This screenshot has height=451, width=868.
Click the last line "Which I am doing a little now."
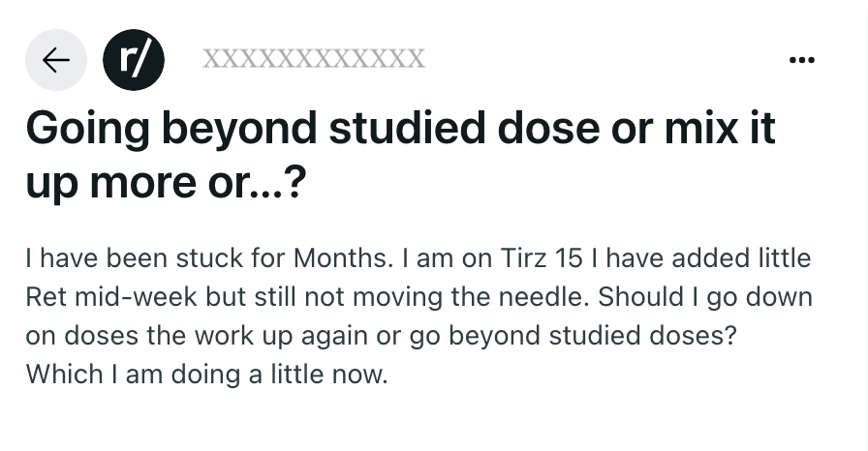[206, 375]
